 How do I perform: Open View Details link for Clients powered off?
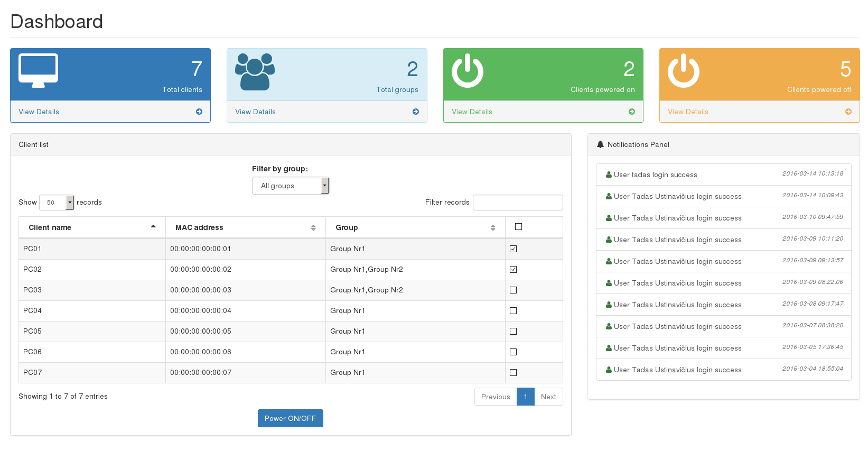coord(688,112)
